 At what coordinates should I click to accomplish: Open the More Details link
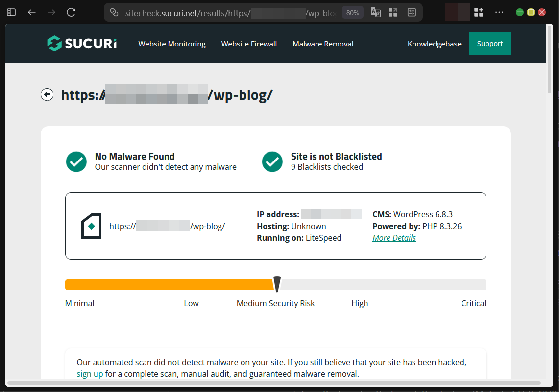[x=394, y=238]
